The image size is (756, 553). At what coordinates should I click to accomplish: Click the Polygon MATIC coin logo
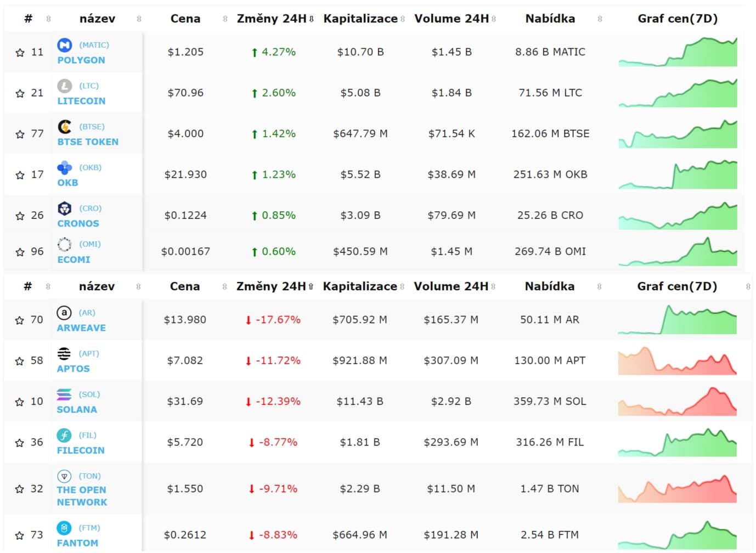pyautogui.click(x=65, y=45)
